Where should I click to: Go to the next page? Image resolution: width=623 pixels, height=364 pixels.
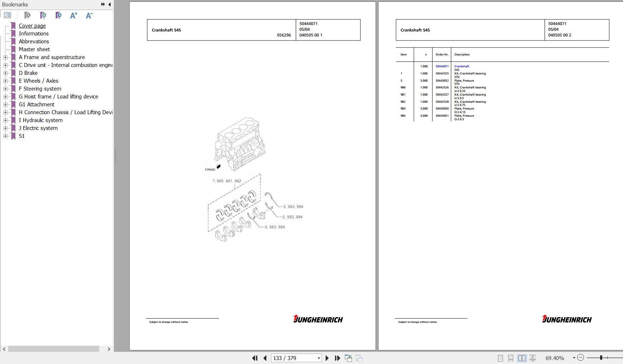pos(327,358)
